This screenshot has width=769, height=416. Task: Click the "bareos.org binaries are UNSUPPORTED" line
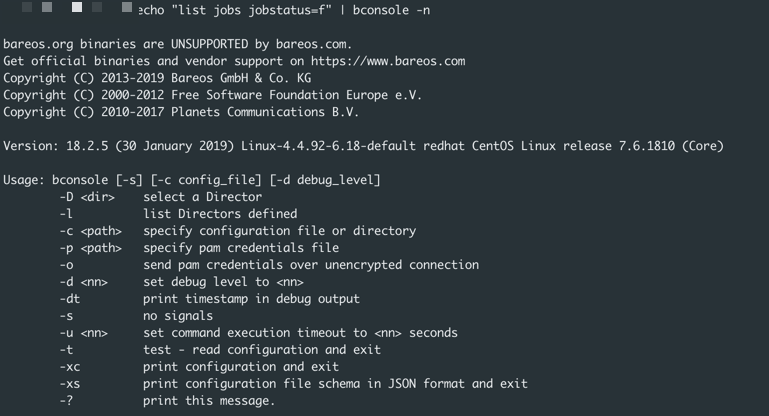coord(177,44)
